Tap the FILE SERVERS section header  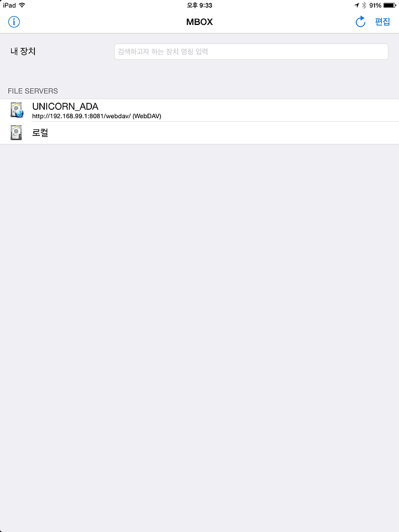pyautogui.click(x=33, y=91)
